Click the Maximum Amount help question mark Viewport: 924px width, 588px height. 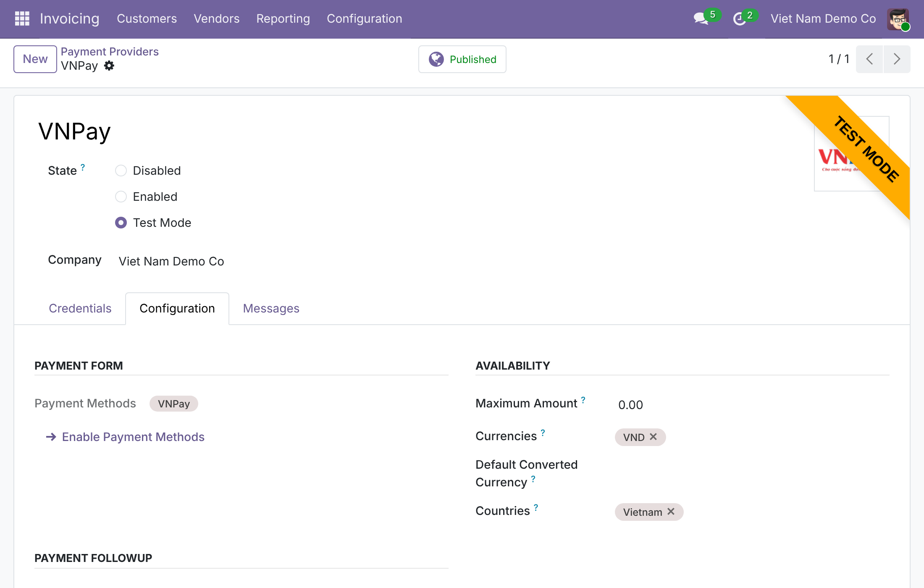[583, 400]
